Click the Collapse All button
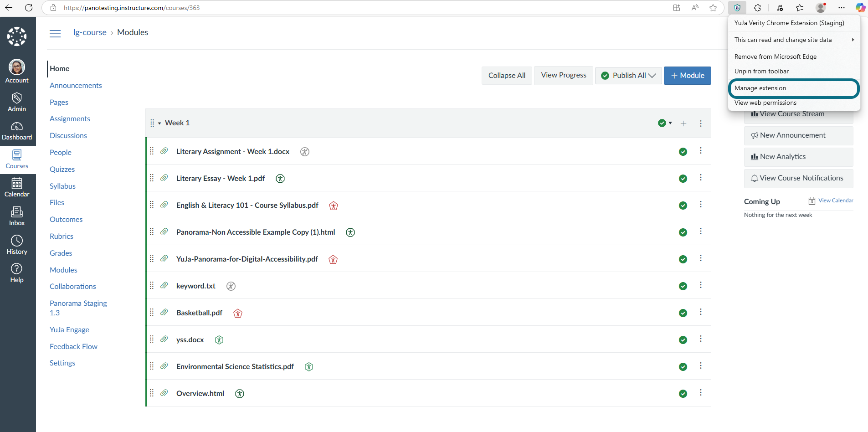Image resolution: width=868 pixels, height=432 pixels. pyautogui.click(x=507, y=76)
